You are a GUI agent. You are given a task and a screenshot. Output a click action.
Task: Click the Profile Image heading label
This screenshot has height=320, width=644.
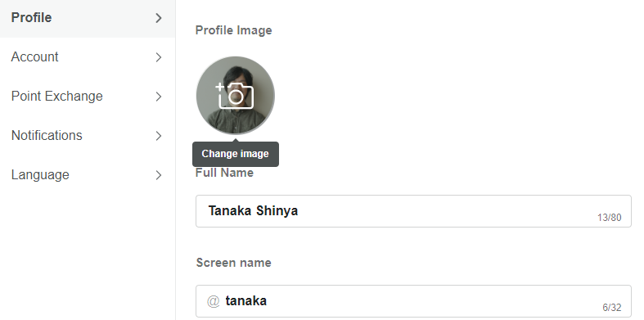tap(234, 30)
